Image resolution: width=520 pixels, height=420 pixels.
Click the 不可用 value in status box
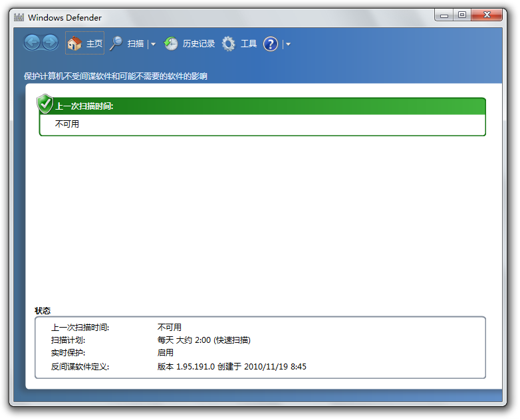(x=169, y=328)
